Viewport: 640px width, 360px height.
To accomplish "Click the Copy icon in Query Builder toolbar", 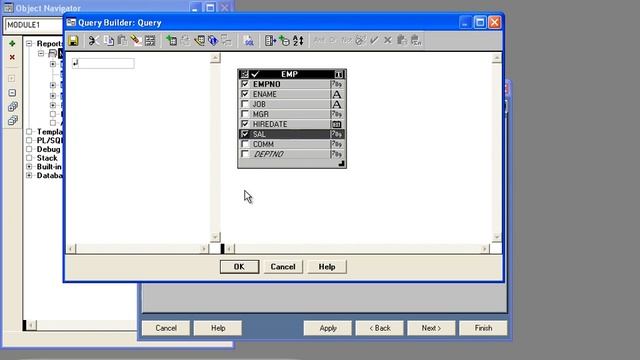I will [109, 40].
